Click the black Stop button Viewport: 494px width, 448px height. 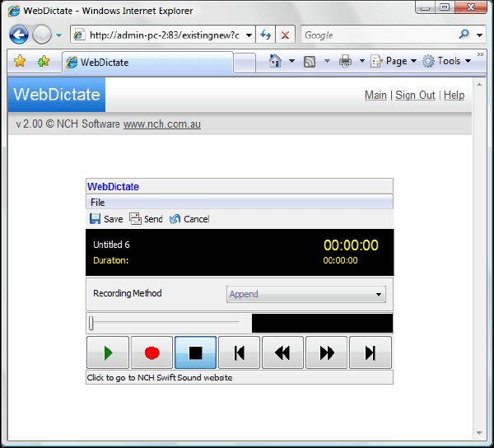pos(195,352)
